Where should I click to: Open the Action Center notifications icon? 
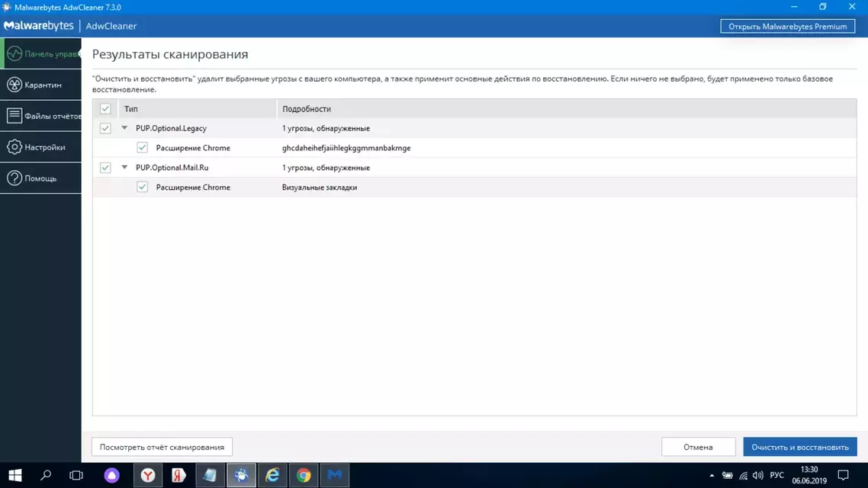(843, 475)
